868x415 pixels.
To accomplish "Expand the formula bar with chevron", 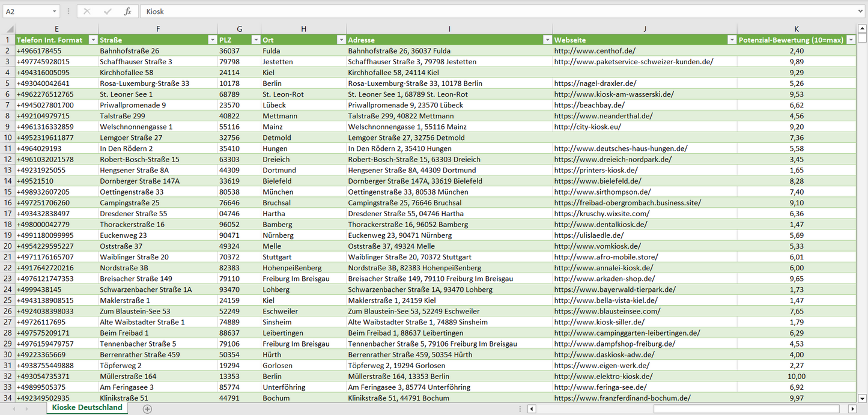I will pos(861,11).
